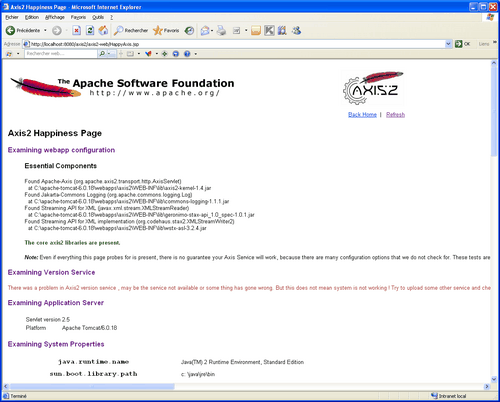Open the Outils menu
The image size is (500, 402).
[x=98, y=17]
